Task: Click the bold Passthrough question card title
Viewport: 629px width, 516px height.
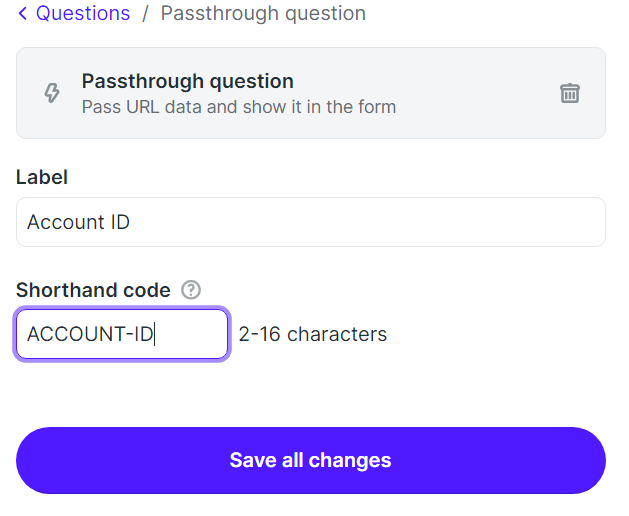Action: pos(188,81)
